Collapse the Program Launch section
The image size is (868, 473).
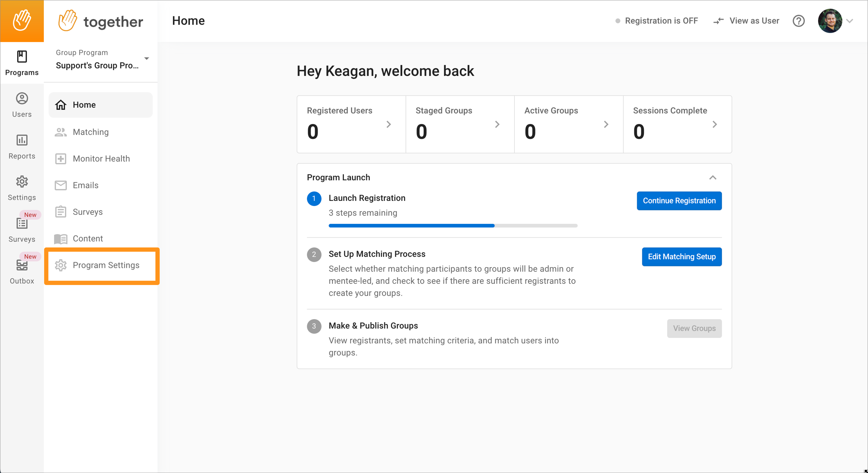pyautogui.click(x=713, y=178)
